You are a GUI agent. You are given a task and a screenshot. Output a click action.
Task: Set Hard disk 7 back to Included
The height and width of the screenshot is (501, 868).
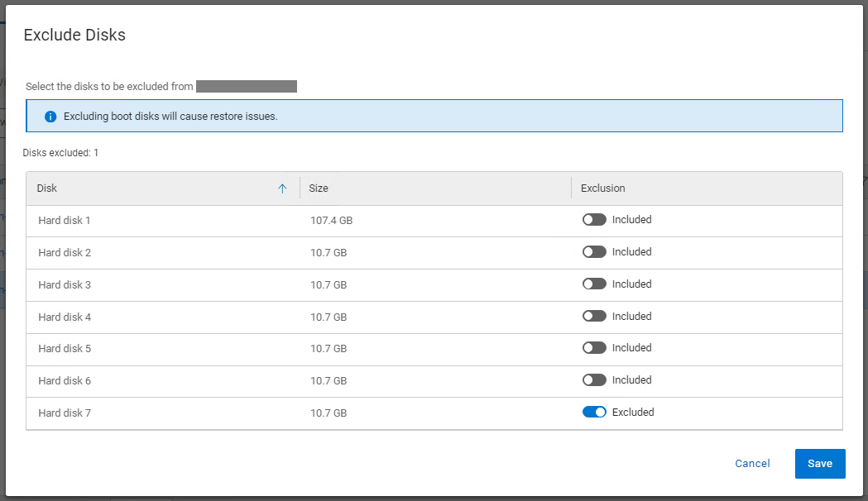point(594,412)
